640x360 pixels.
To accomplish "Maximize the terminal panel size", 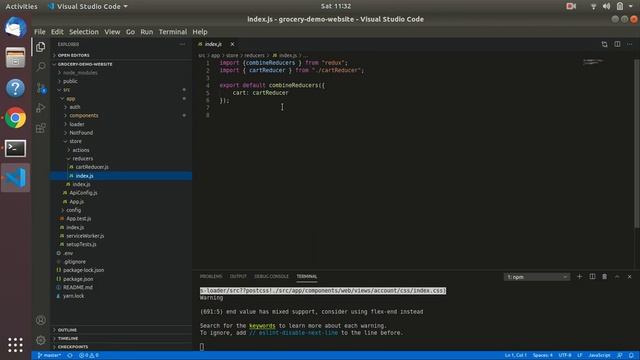I will (x=617, y=276).
